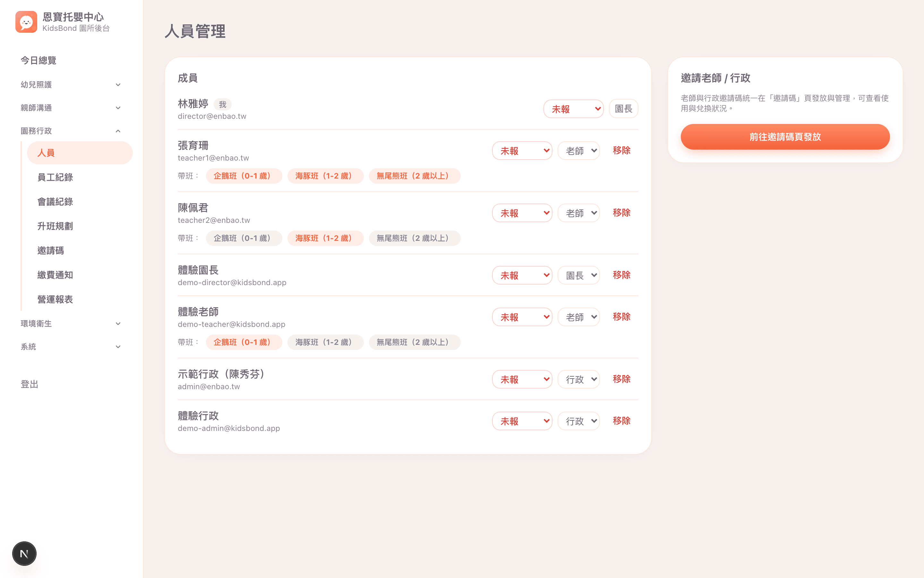Toggle 企鵝班 class for 陳佩君
The image size is (924, 578).
(244, 238)
